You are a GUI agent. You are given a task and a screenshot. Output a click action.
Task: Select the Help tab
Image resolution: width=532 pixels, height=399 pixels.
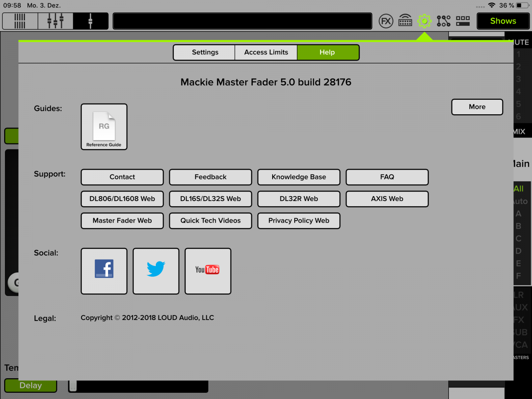(x=328, y=52)
